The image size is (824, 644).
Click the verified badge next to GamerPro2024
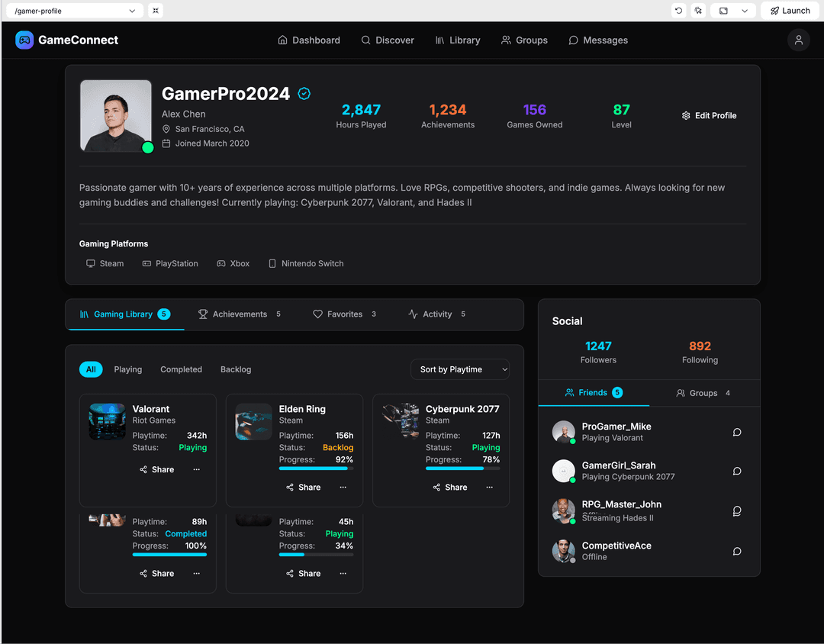pyautogui.click(x=304, y=94)
